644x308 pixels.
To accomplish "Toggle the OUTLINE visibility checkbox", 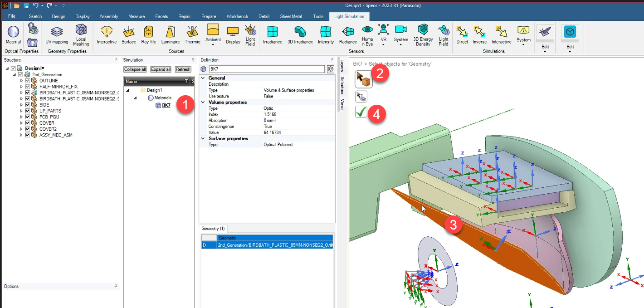I will (28, 81).
